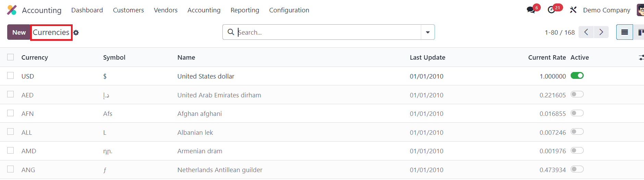This screenshot has width=644, height=180.
Task: Check the AFN row checkbox
Action: pos(11,113)
